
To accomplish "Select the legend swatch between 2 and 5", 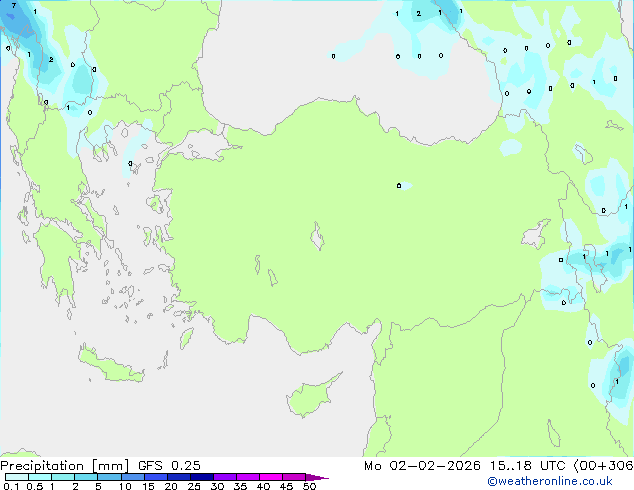I will 86,477.
